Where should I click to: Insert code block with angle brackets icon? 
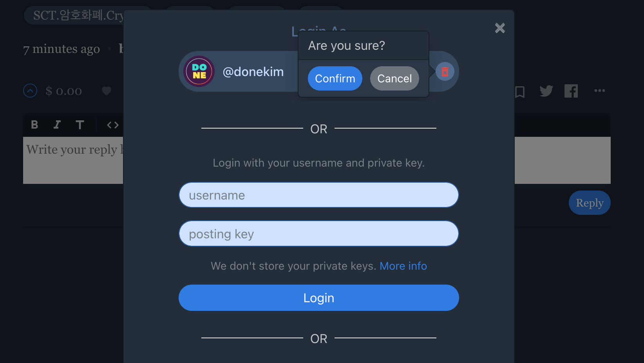click(113, 125)
